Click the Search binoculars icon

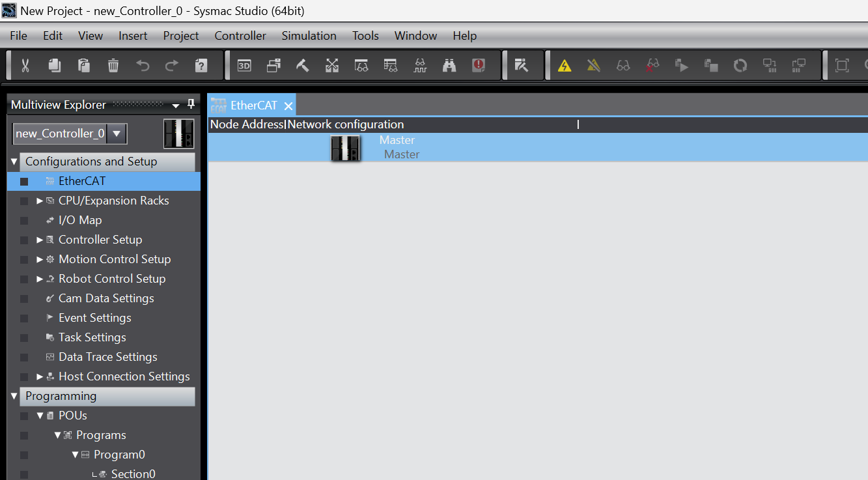click(x=449, y=65)
